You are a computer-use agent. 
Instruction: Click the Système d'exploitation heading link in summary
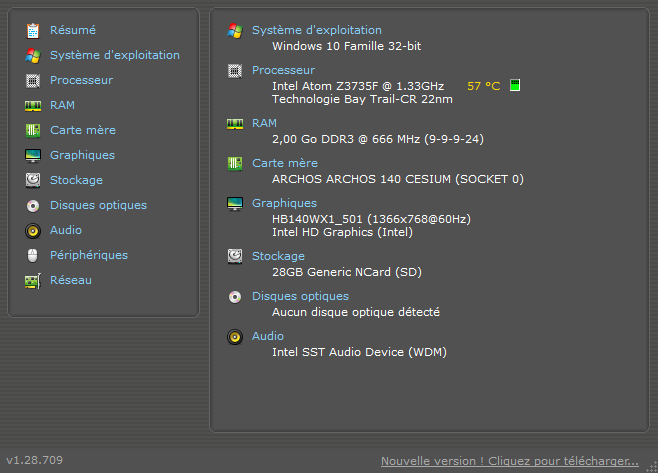coord(317,30)
